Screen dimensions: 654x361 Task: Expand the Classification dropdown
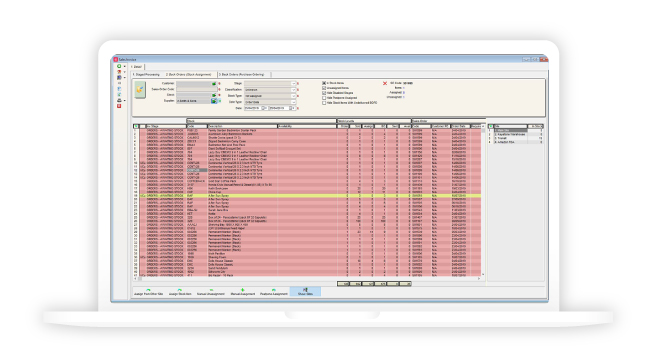pos(293,90)
